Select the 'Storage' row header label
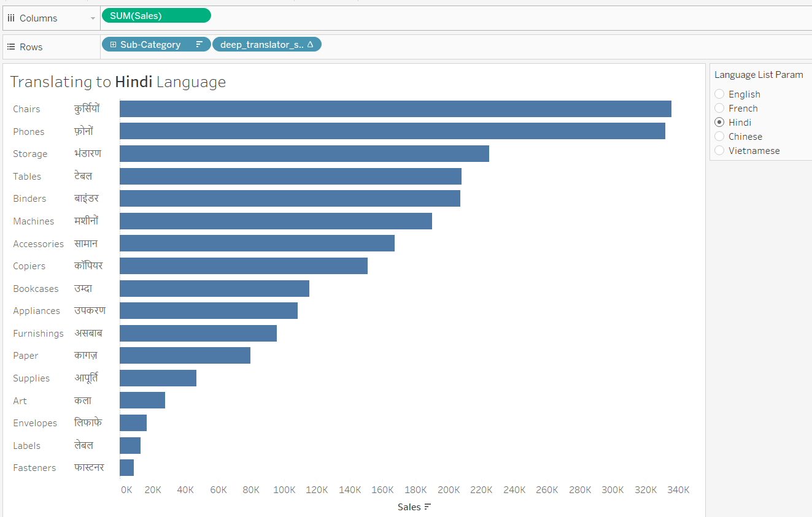Image resolution: width=812 pixels, height=517 pixels. (30, 154)
